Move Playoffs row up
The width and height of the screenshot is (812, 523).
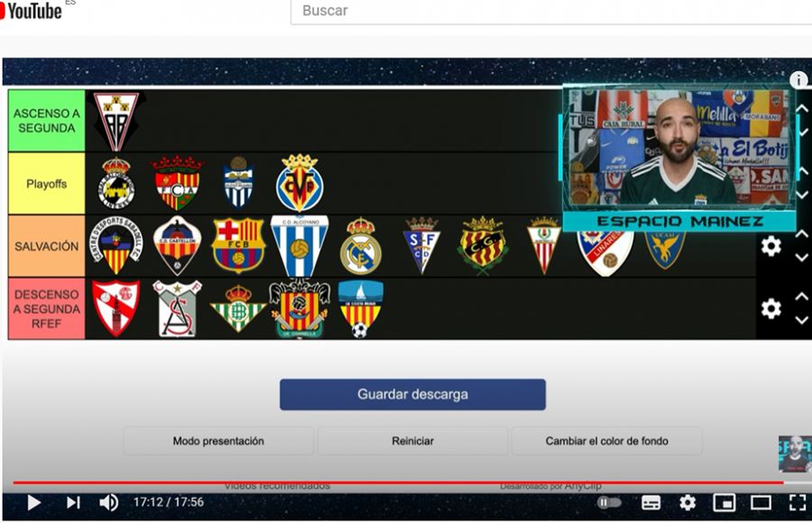click(x=802, y=171)
